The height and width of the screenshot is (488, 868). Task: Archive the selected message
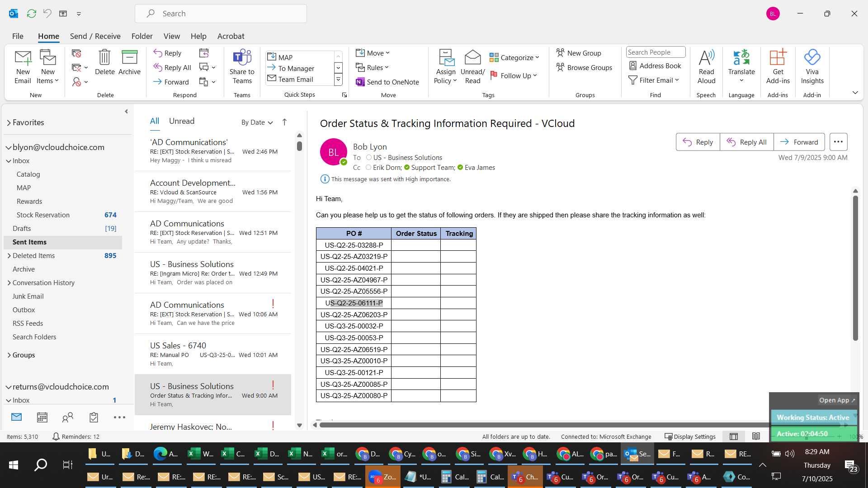coord(129,62)
